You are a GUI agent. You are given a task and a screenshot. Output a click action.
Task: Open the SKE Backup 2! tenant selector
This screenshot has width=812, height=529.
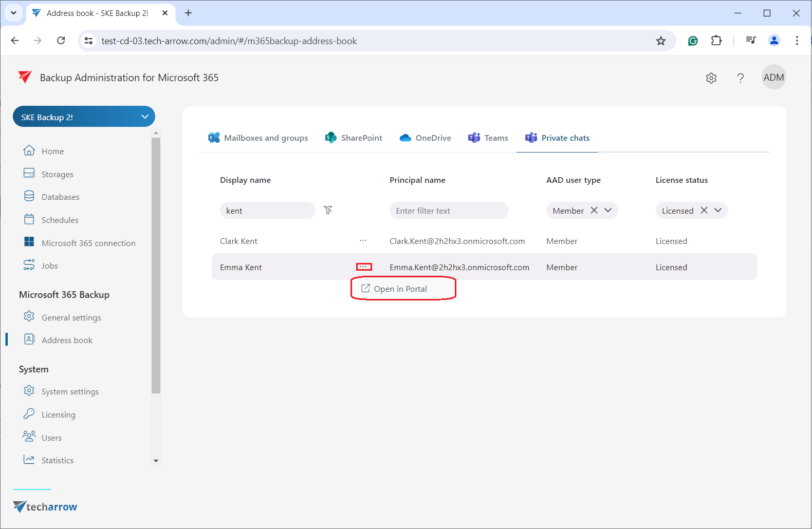(84, 117)
